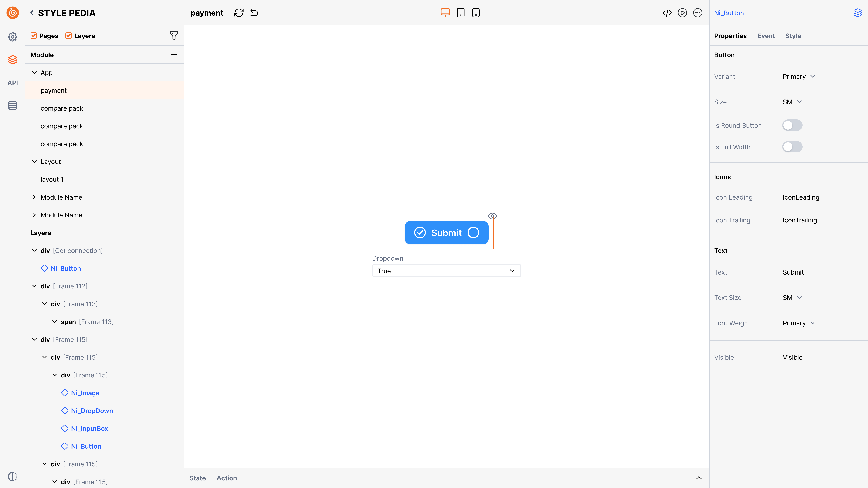
Task: Click the filter funnel icon
Action: [x=174, y=35]
